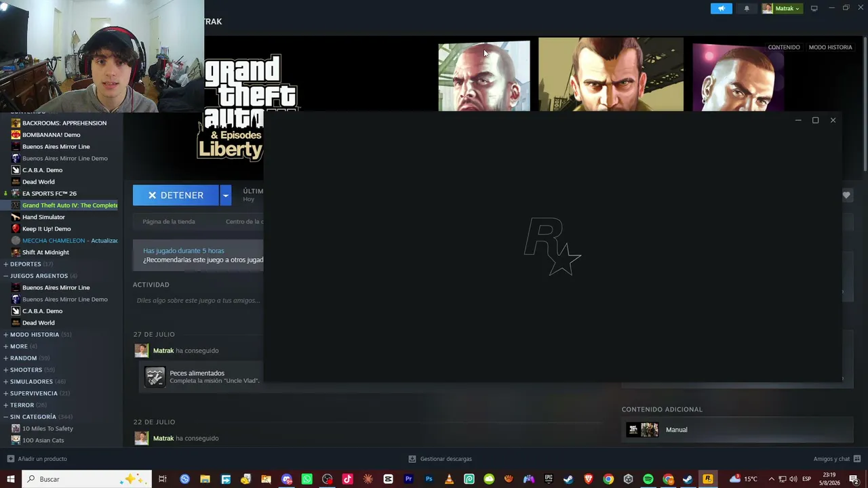Open WhatsApp from the taskbar
868x488 pixels.
307,479
